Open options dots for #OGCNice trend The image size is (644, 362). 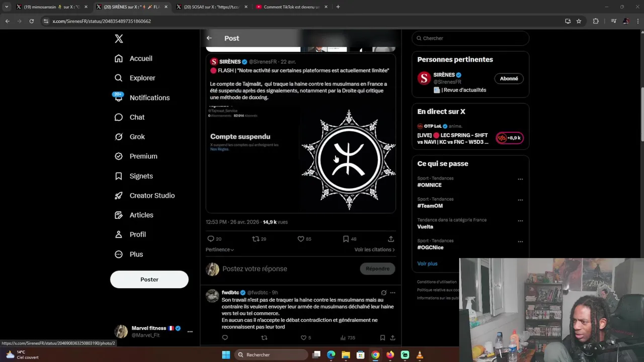[x=520, y=241]
